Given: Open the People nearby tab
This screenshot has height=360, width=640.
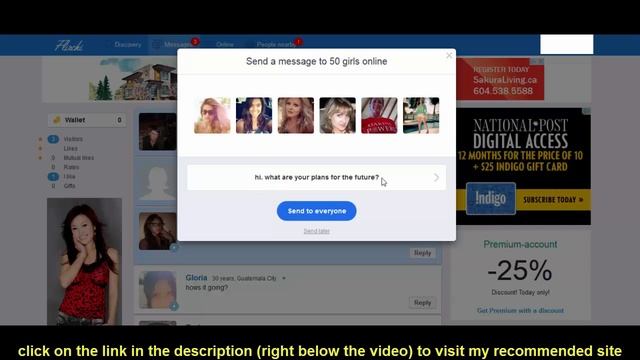Looking at the screenshot, I should (x=276, y=44).
